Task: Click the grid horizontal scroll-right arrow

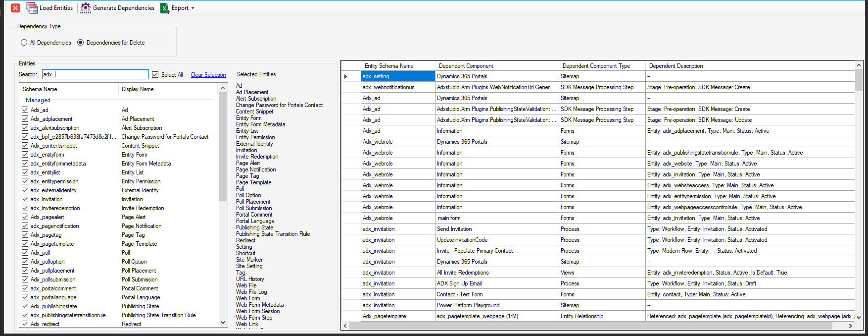Action: [x=851, y=326]
